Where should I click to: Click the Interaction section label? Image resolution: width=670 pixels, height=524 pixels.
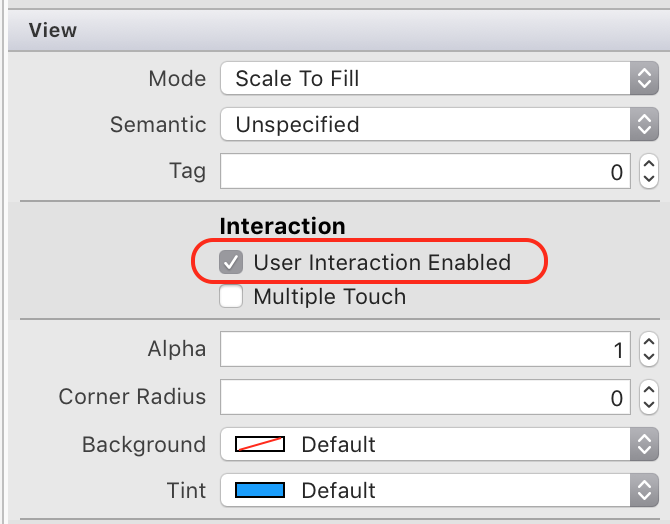282,226
